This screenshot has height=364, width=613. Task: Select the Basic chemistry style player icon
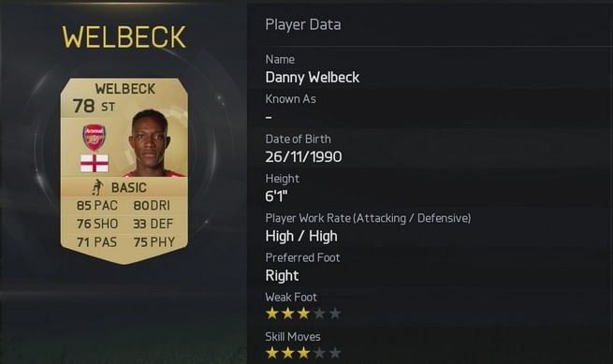(97, 187)
